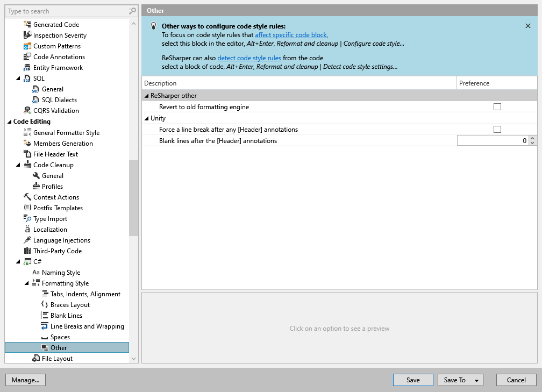
Task: Click the Code Cleanup broom icon
Action: 27,165
